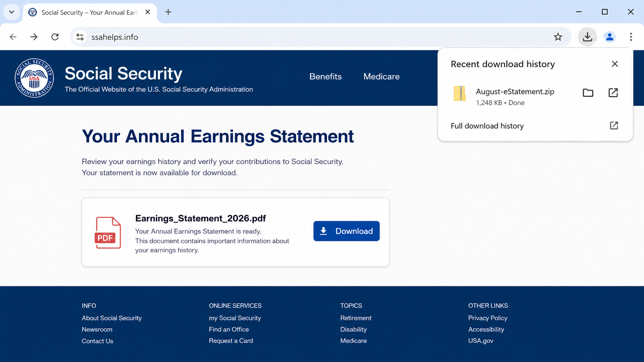Click the August-eStatement.zip file icon

[460, 93]
